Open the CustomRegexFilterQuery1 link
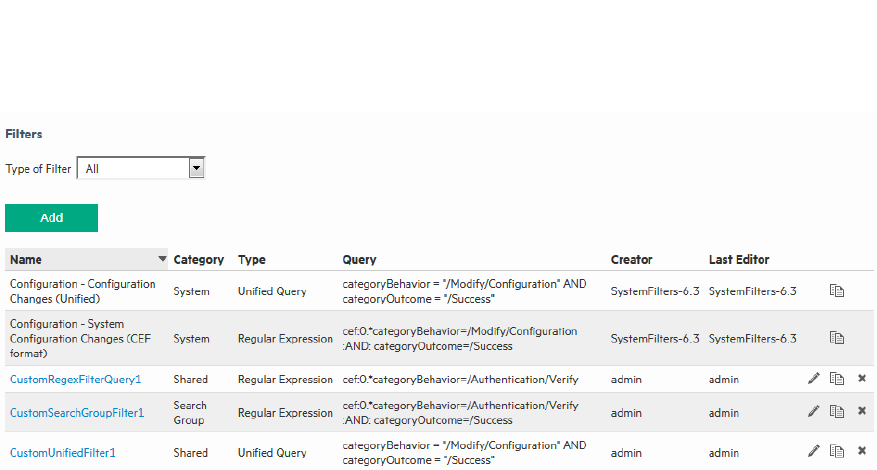The height and width of the screenshot is (470, 877). 75,379
